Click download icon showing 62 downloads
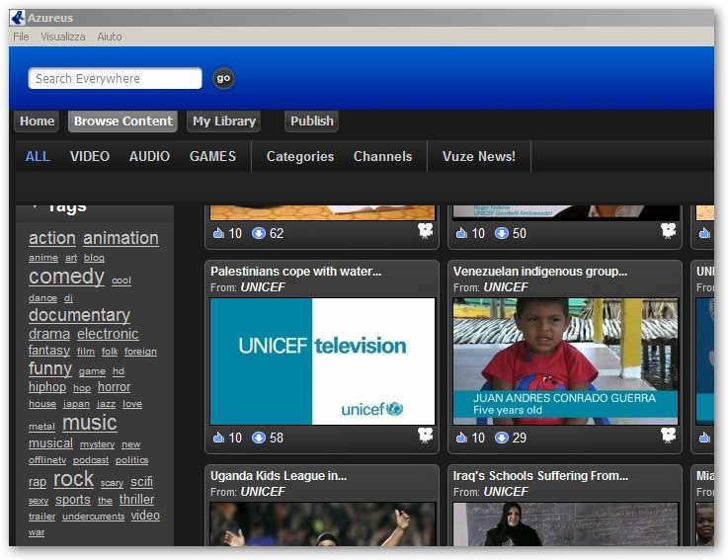Image resolution: width=728 pixels, height=560 pixels. click(259, 233)
